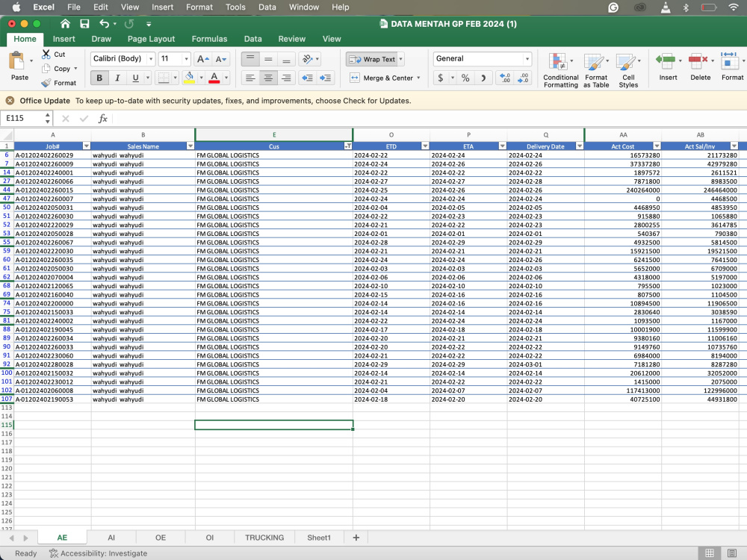Viewport: 747px width, 560px height.
Task: Open cell borders button
Action: (164, 78)
